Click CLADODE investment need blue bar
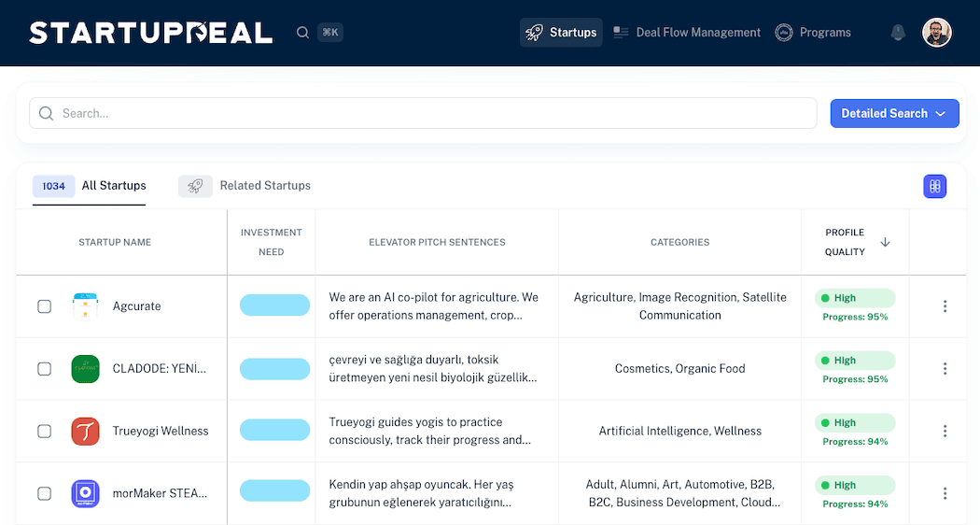980x525 pixels. point(275,369)
